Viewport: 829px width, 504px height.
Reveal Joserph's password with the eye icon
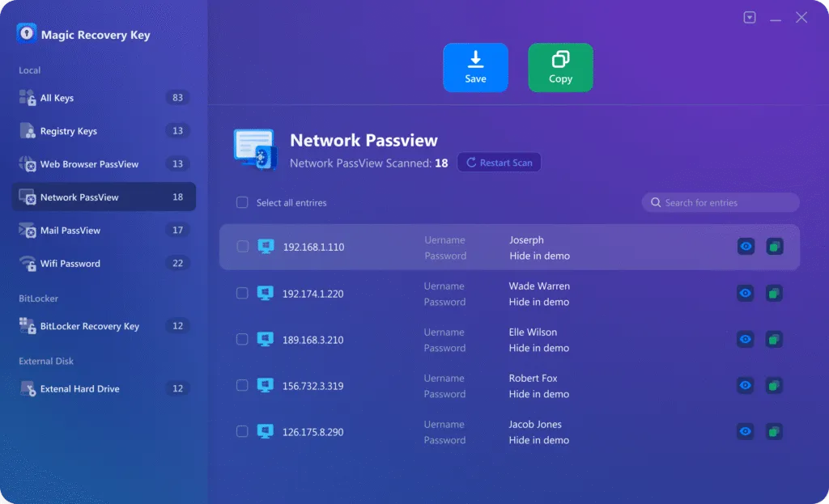click(x=746, y=246)
